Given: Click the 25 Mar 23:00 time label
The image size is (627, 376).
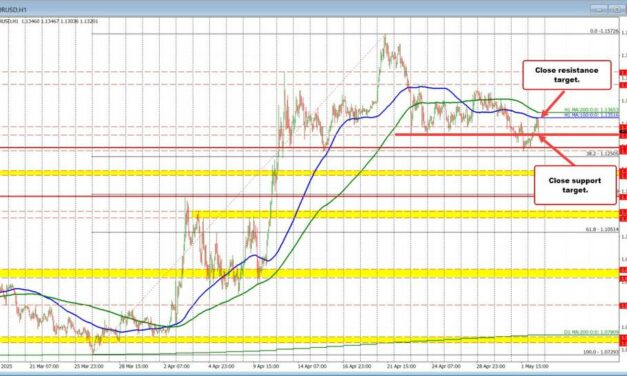Looking at the screenshot, I should click(x=89, y=366).
